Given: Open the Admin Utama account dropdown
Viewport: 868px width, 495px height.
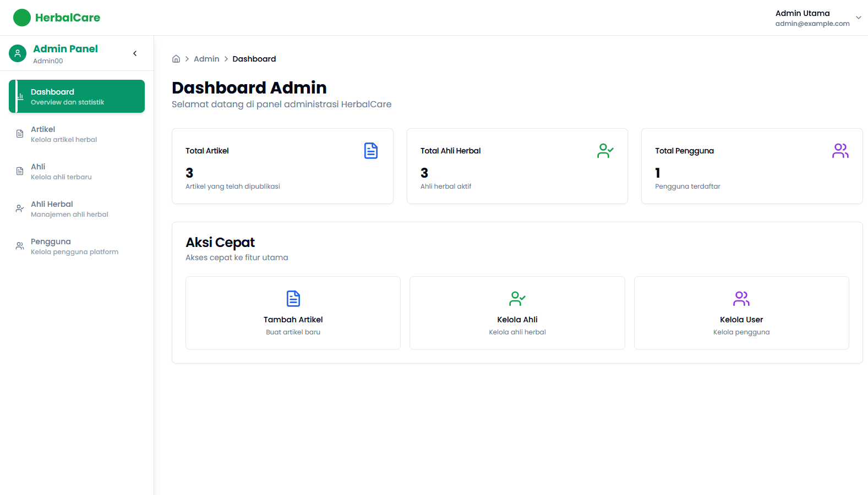Looking at the screenshot, I should tap(858, 18).
